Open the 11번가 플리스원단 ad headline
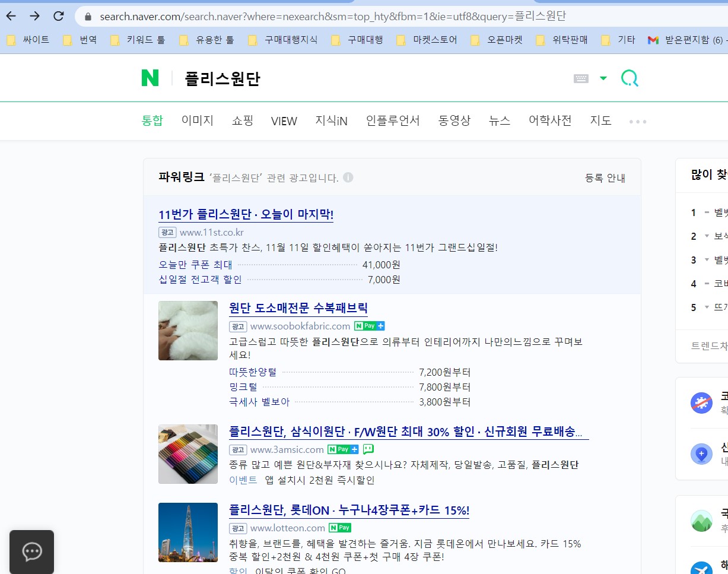This screenshot has height=574, width=728. click(x=246, y=214)
